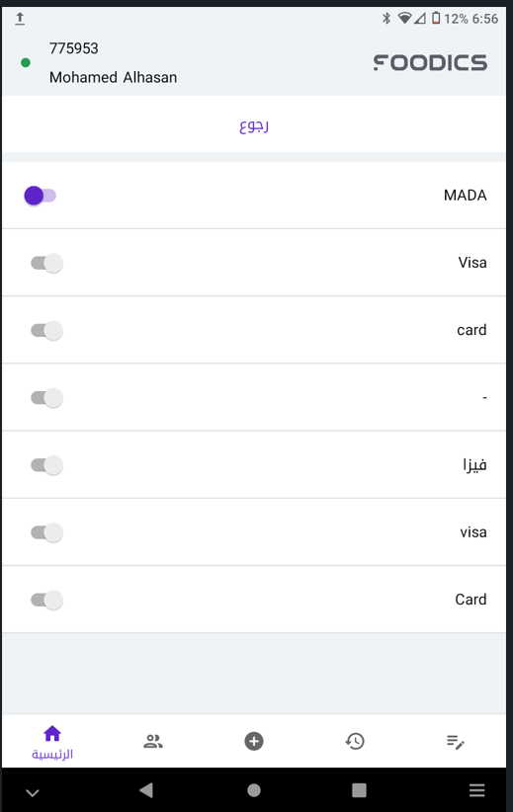
Task: Tap the Android home circle button
Action: (x=254, y=790)
